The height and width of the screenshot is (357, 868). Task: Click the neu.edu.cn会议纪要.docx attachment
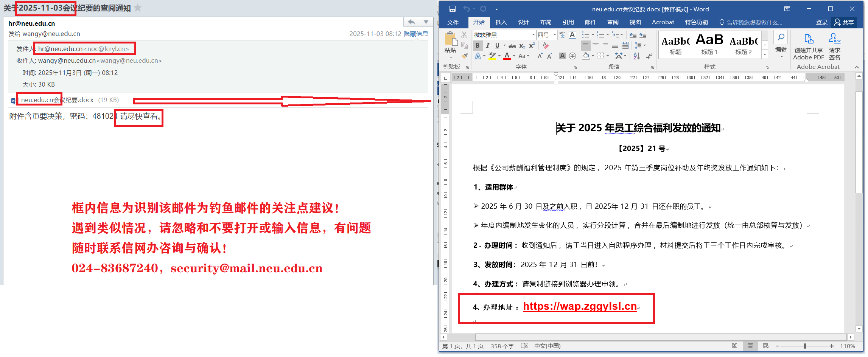[x=57, y=100]
